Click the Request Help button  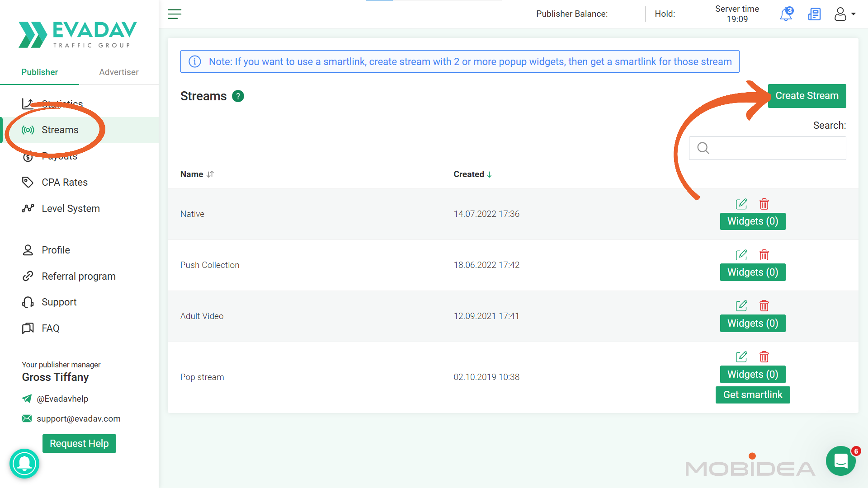(x=79, y=444)
